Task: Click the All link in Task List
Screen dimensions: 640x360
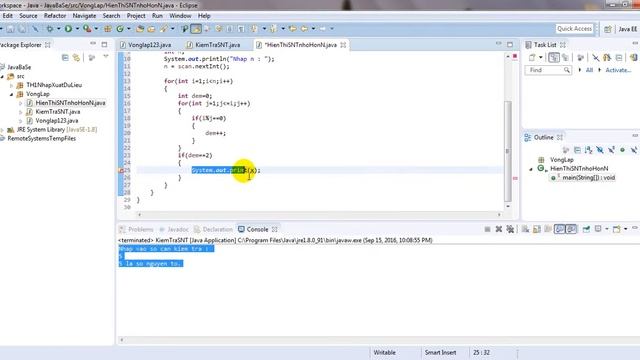Action: point(589,70)
